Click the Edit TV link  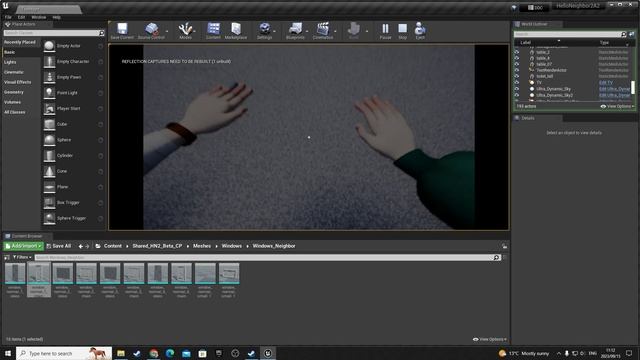click(x=606, y=82)
